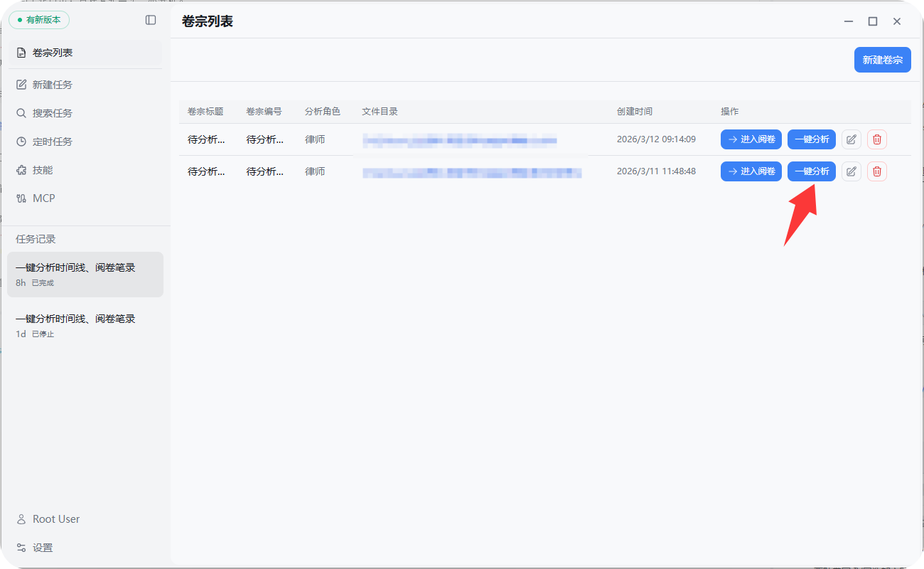The width and height of the screenshot is (924, 569).
Task: Select 搜索任务 in the sidebar
Action: pyautogui.click(x=52, y=113)
